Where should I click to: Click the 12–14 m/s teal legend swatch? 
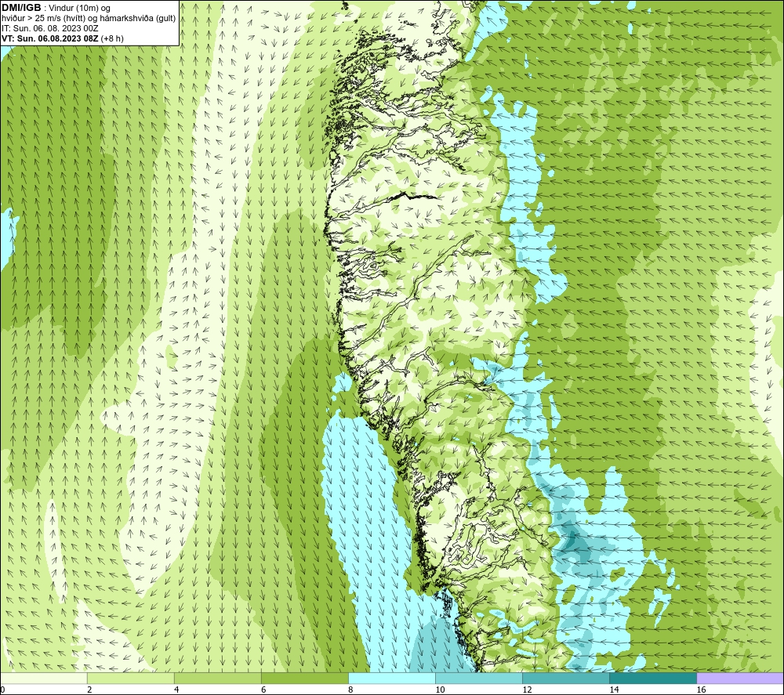coord(565,679)
